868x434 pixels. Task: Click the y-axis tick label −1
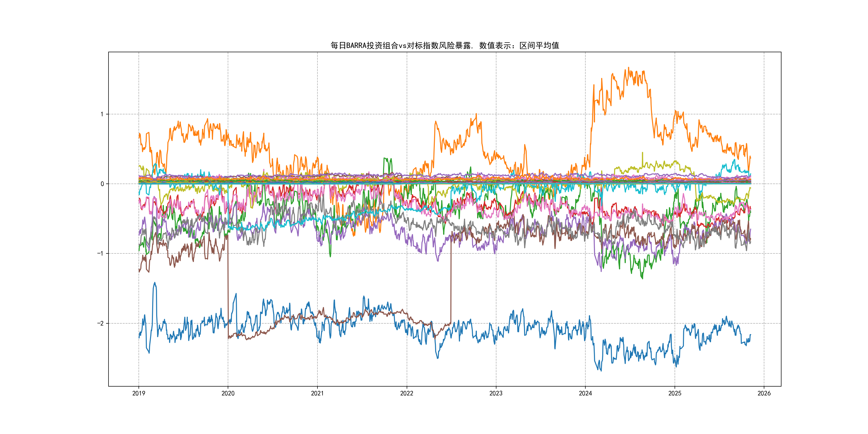point(100,253)
